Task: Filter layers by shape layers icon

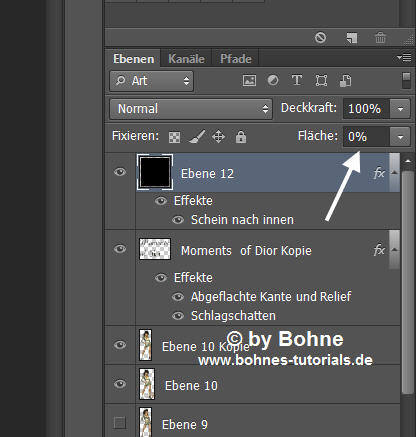Action: (x=321, y=81)
